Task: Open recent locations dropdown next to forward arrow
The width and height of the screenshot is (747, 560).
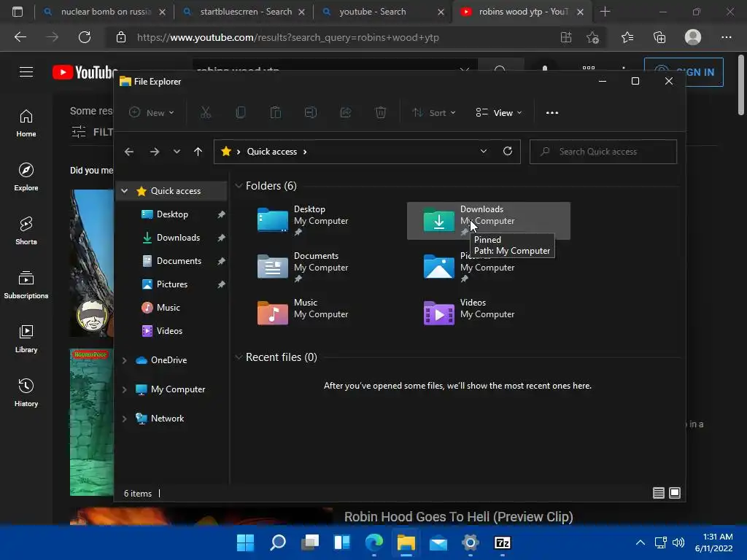Action: [x=177, y=152]
